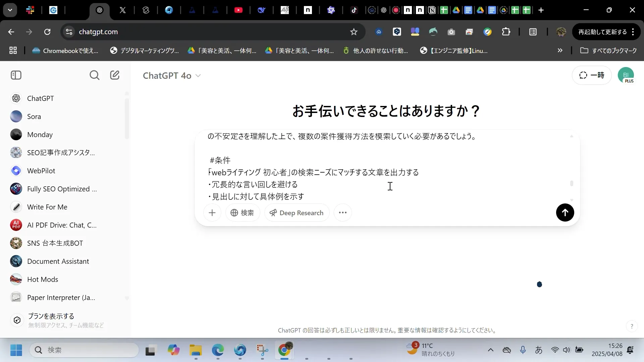
Task: Click プランを表示する in the sidebar
Action: pyautogui.click(x=51, y=315)
